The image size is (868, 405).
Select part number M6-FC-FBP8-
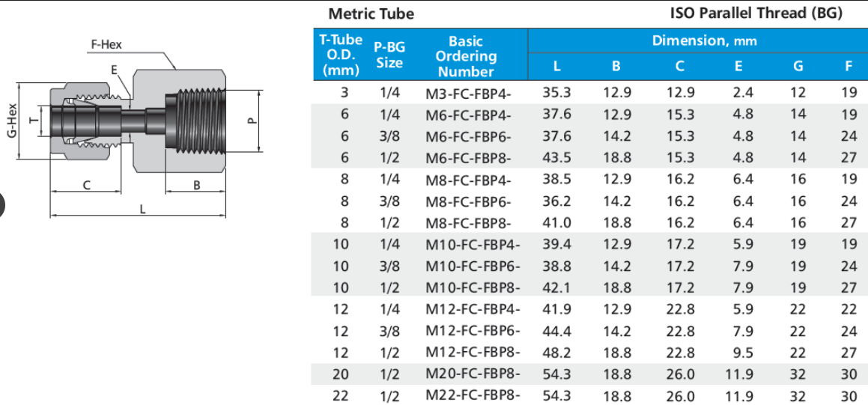[468, 158]
